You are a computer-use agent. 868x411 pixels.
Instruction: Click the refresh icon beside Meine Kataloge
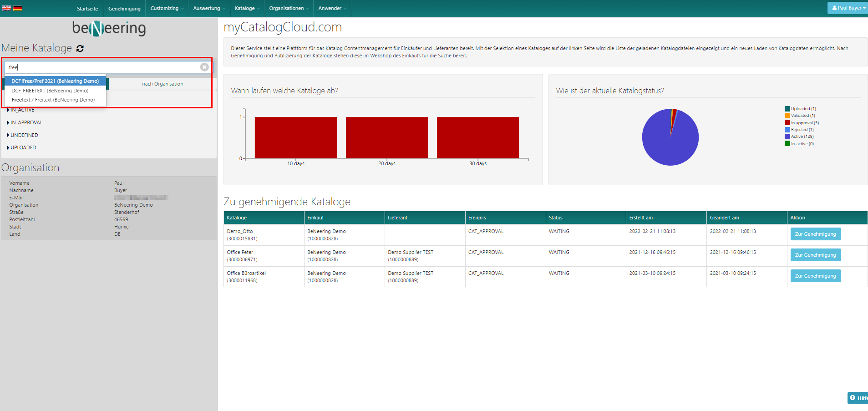click(x=80, y=49)
